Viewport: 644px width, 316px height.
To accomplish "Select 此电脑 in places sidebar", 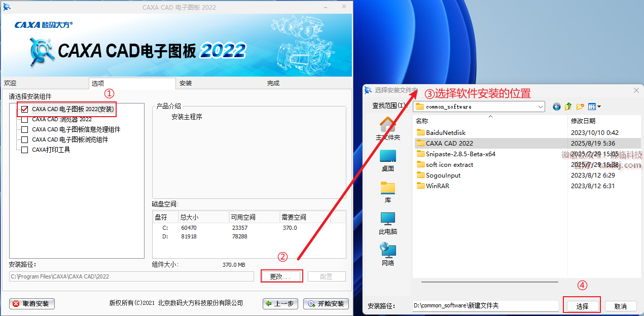I will click(388, 224).
